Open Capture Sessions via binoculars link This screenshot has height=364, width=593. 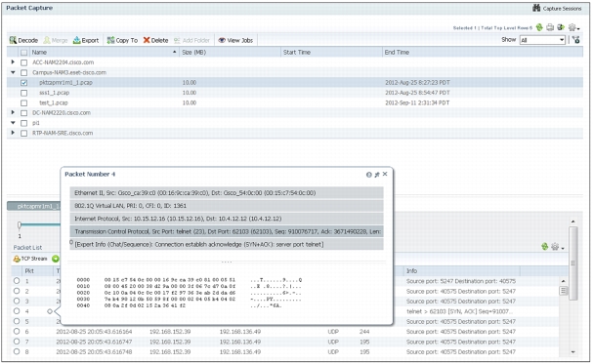(557, 8)
